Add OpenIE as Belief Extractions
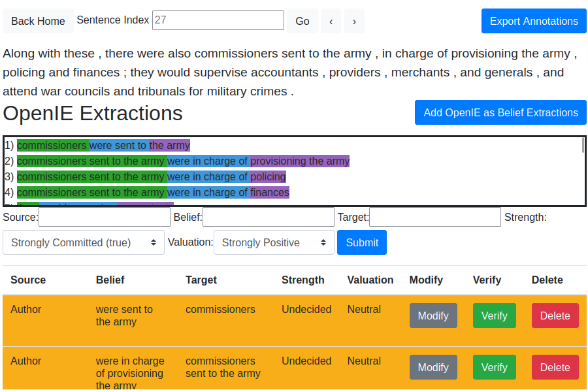This screenshot has width=588, height=392. 500,112
